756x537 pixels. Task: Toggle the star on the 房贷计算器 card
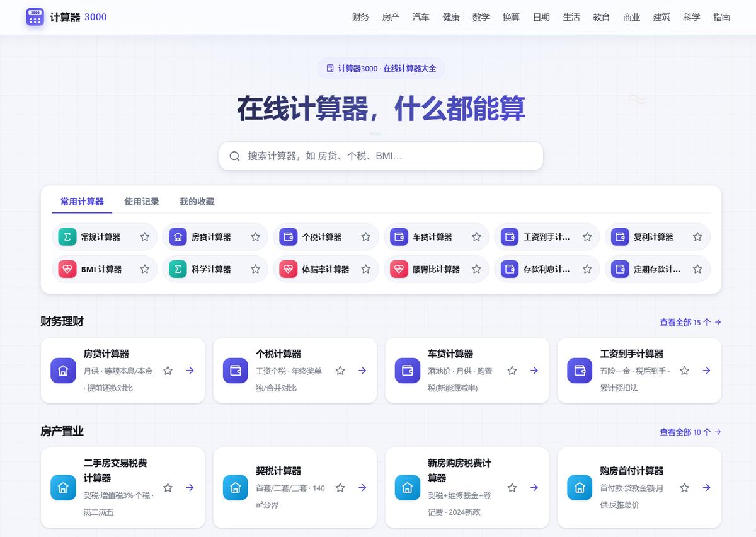168,371
